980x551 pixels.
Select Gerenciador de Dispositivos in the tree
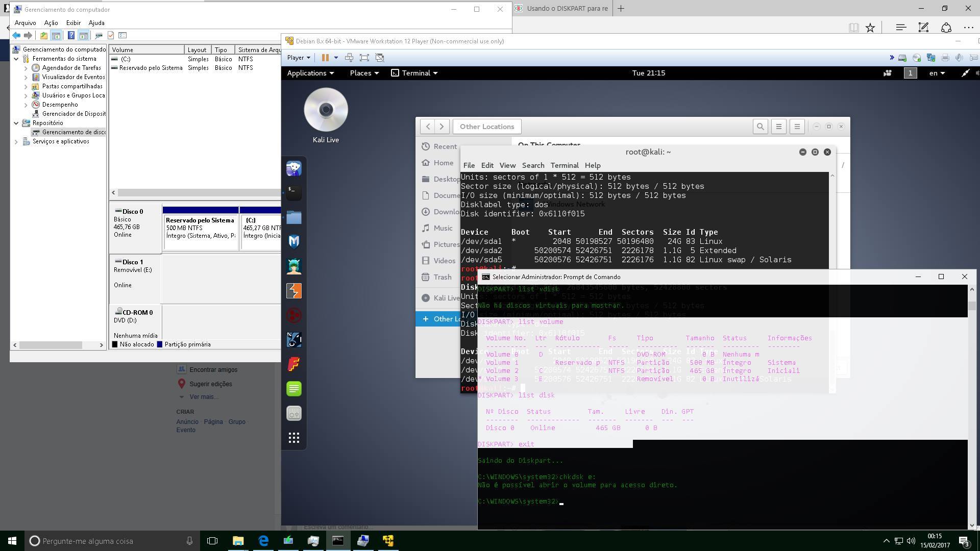click(74, 114)
